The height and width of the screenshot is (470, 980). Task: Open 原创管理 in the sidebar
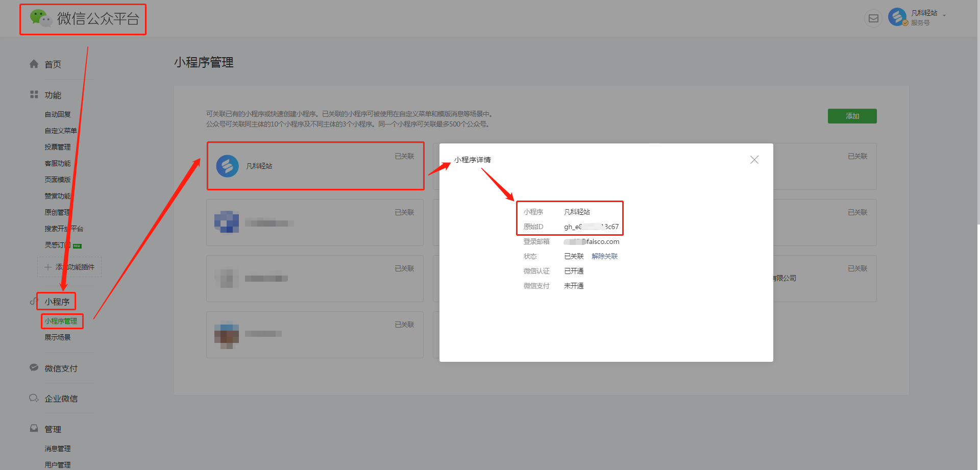[x=58, y=212]
